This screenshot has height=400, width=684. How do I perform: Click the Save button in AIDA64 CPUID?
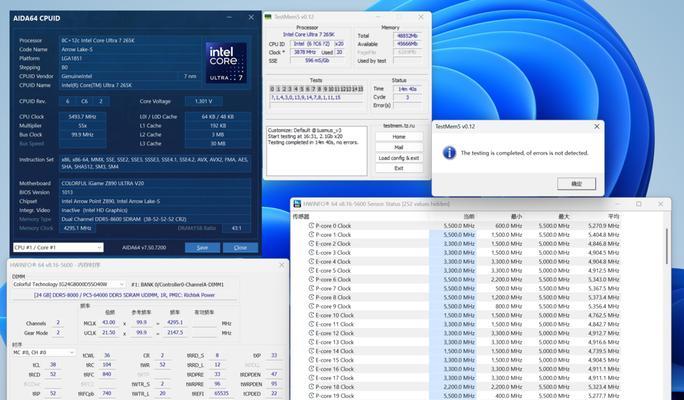[x=202, y=247]
